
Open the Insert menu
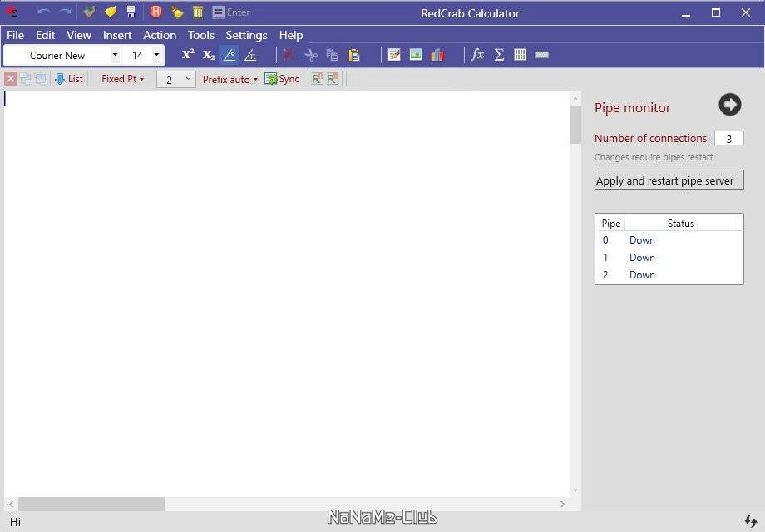(117, 35)
